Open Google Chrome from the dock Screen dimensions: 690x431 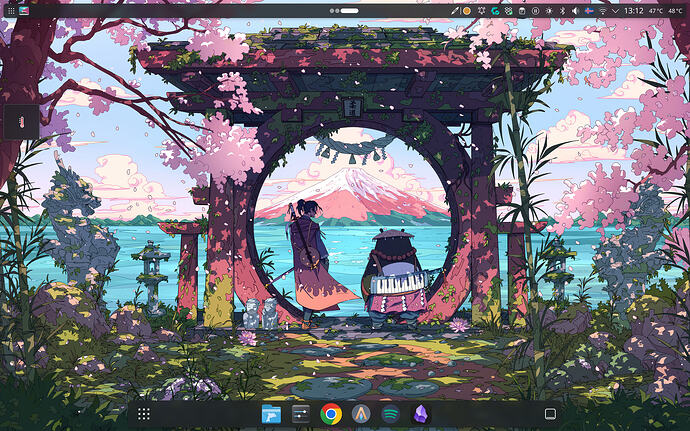pos(331,414)
